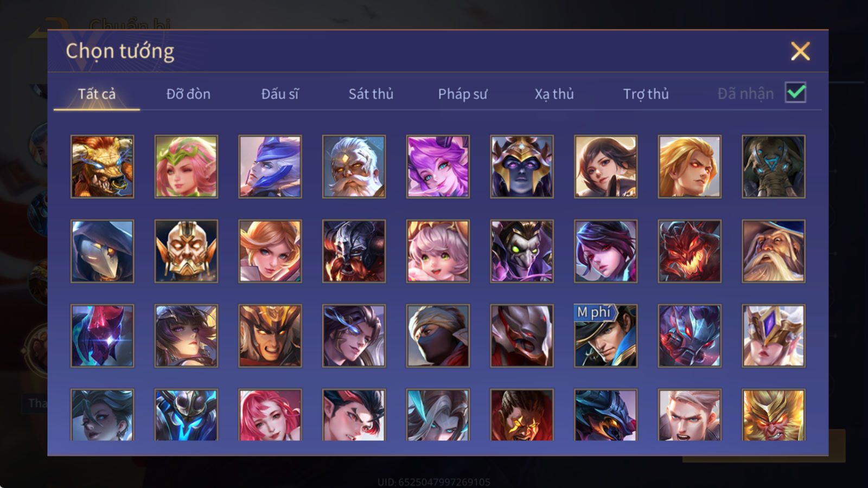The height and width of the screenshot is (488, 868).
Task: Select the hero tagged "M phí"
Action: tap(605, 336)
